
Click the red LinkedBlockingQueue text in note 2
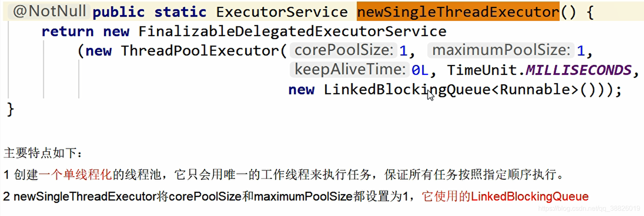pyautogui.click(x=529, y=196)
